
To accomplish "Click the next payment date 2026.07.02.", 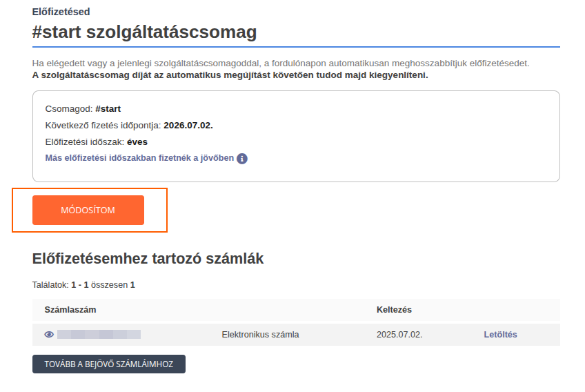I will [188, 126].
